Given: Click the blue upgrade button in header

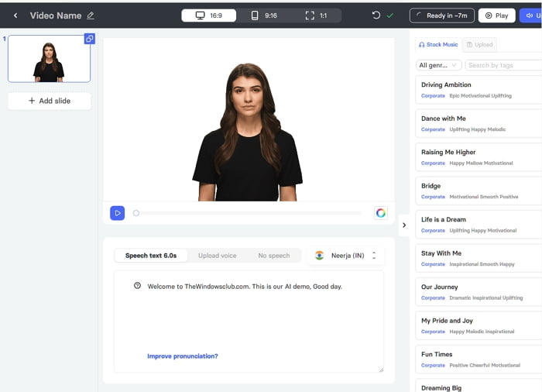Looking at the screenshot, I should 530,15.
